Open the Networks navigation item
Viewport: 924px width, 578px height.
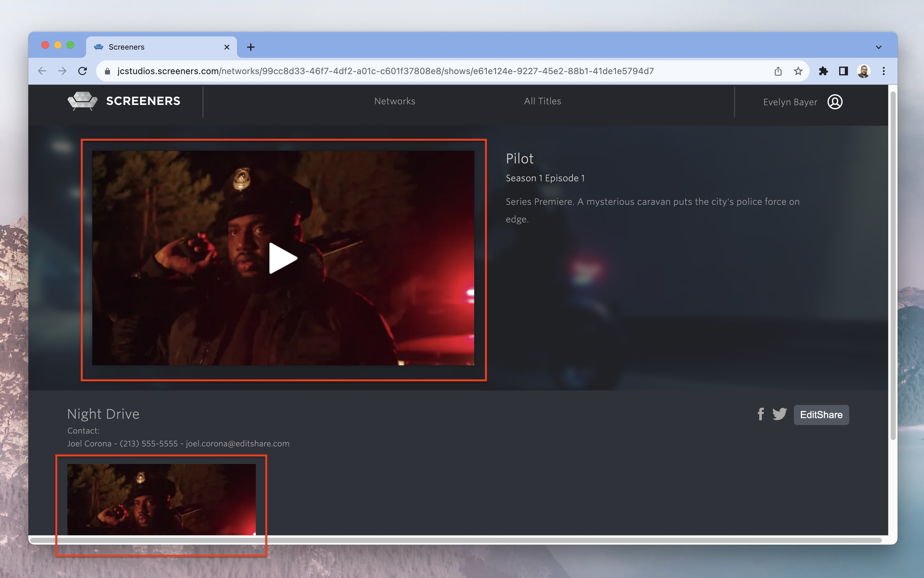(395, 101)
